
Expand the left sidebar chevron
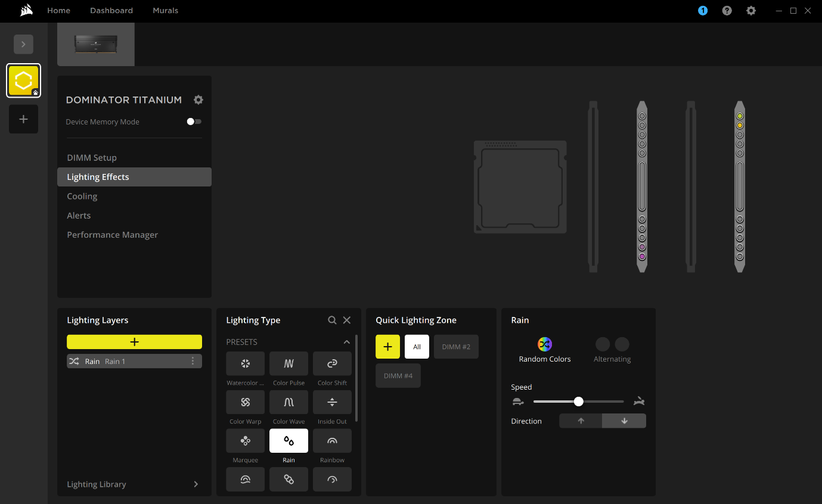pos(24,44)
